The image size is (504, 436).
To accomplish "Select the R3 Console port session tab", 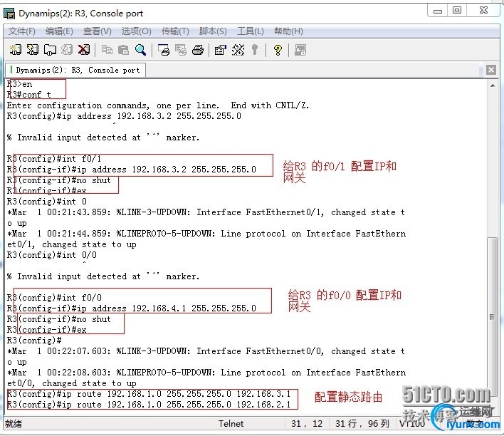I will pos(75,70).
